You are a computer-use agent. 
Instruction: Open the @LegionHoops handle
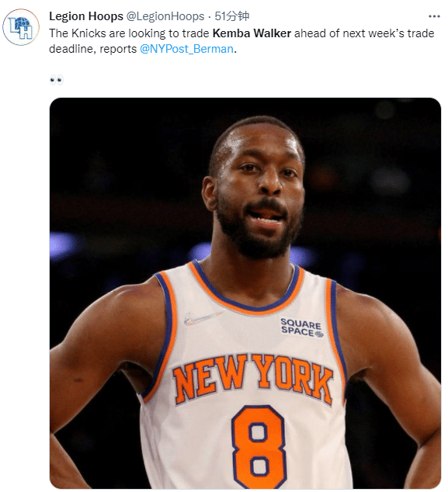165,16
